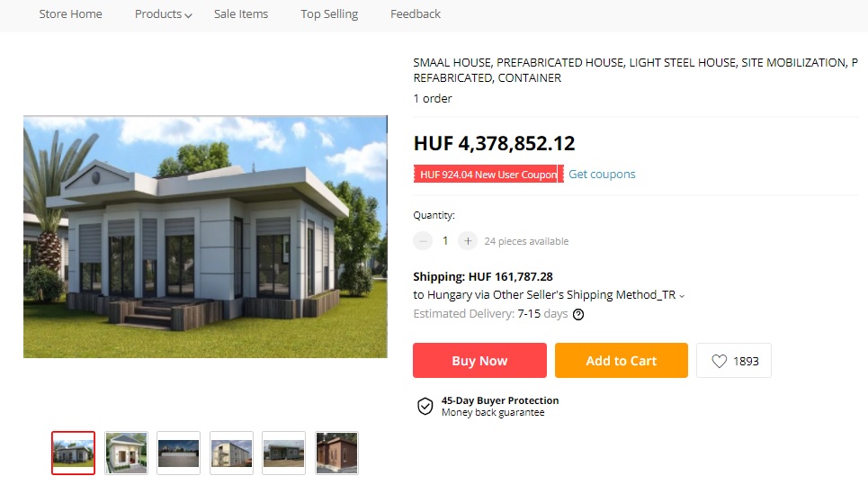Viewport: 868px width, 494px height.
Task: Go to the Sale Items tab
Action: click(x=241, y=13)
